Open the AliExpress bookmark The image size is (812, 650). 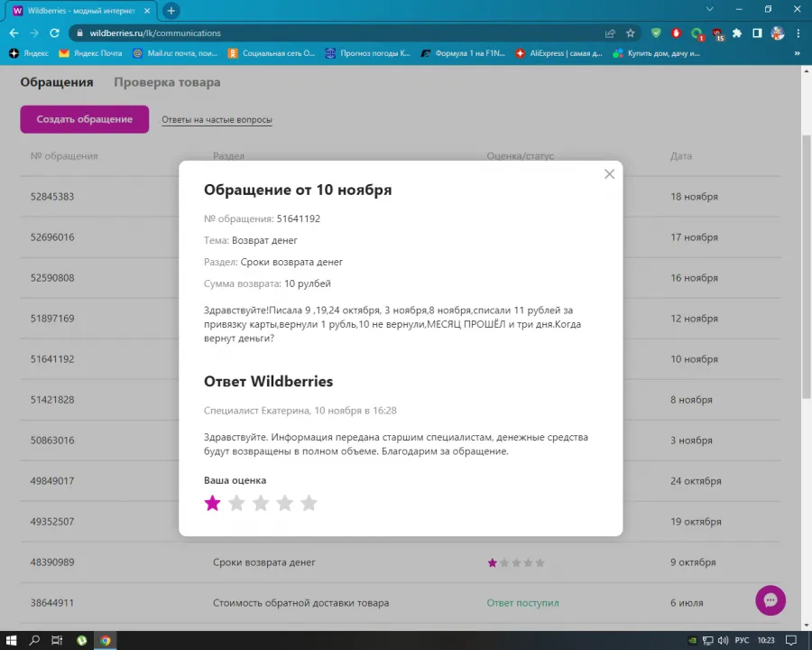pyautogui.click(x=558, y=53)
